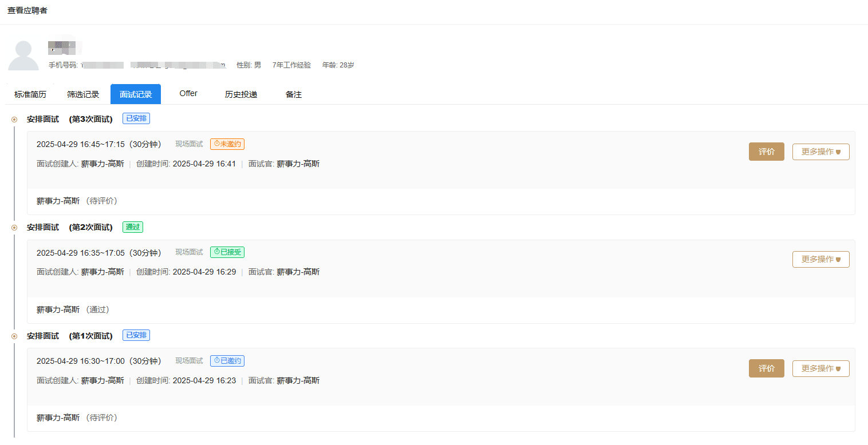Click the 已接受 status tag
This screenshot has width=868, height=445.
(227, 252)
